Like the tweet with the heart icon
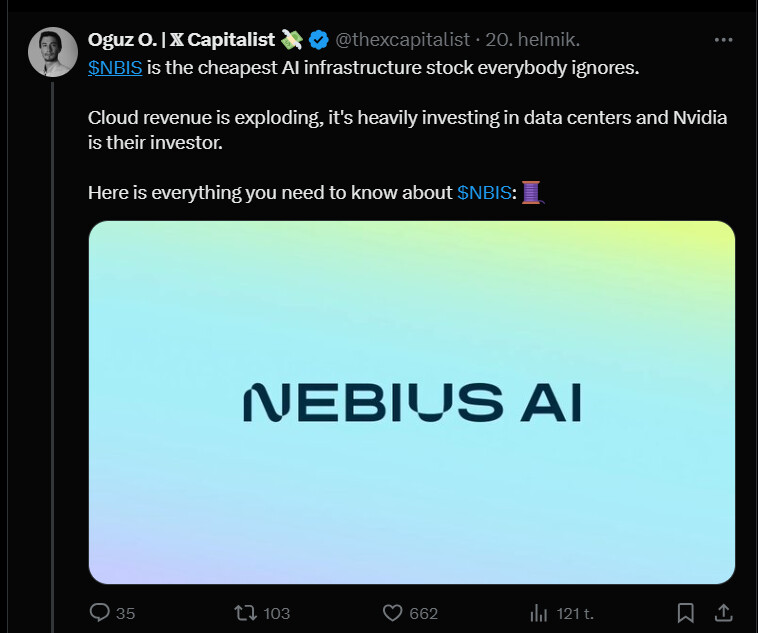The image size is (758, 633). click(x=393, y=612)
